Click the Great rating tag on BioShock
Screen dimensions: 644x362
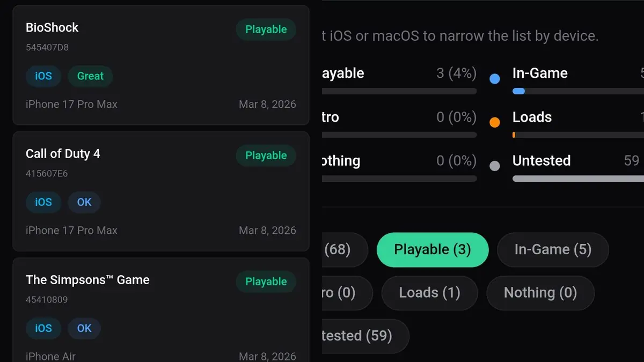[90, 76]
